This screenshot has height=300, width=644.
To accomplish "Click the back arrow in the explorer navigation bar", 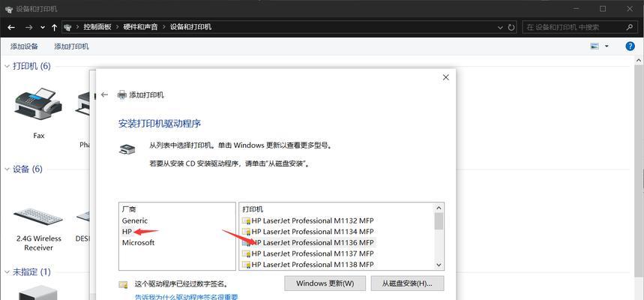I will [x=11, y=28].
